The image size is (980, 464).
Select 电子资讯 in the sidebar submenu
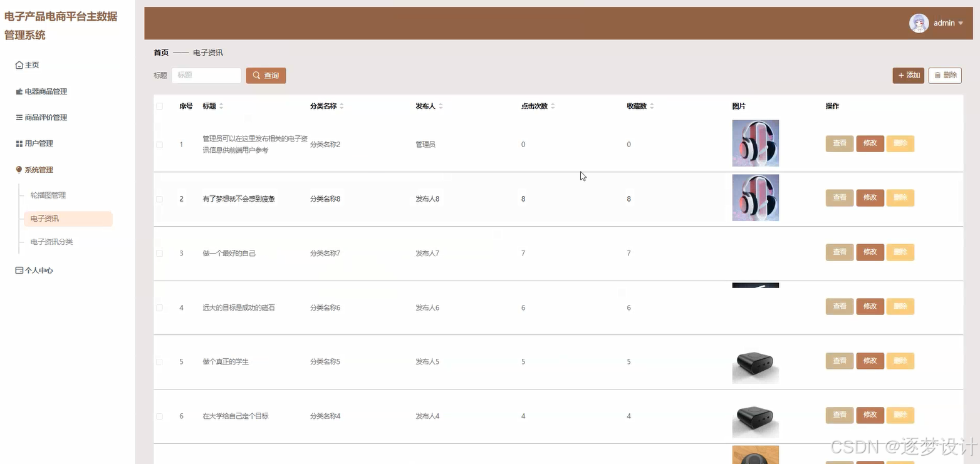pyautogui.click(x=68, y=219)
